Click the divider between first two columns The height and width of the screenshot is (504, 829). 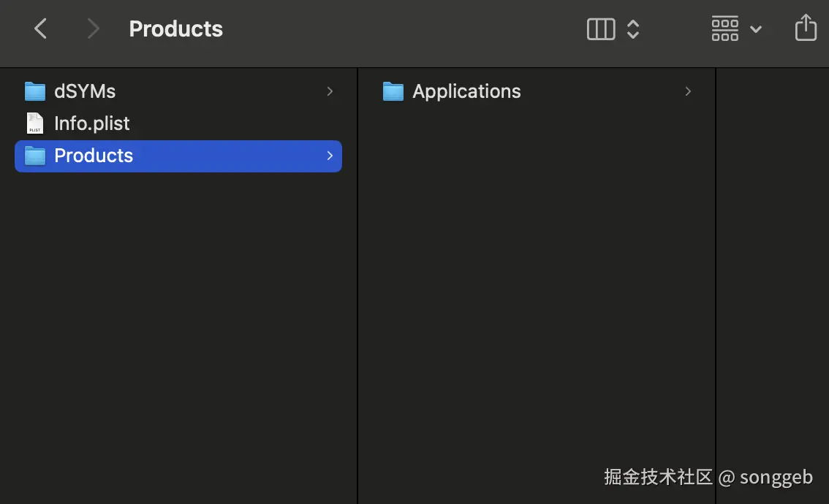pos(357,285)
